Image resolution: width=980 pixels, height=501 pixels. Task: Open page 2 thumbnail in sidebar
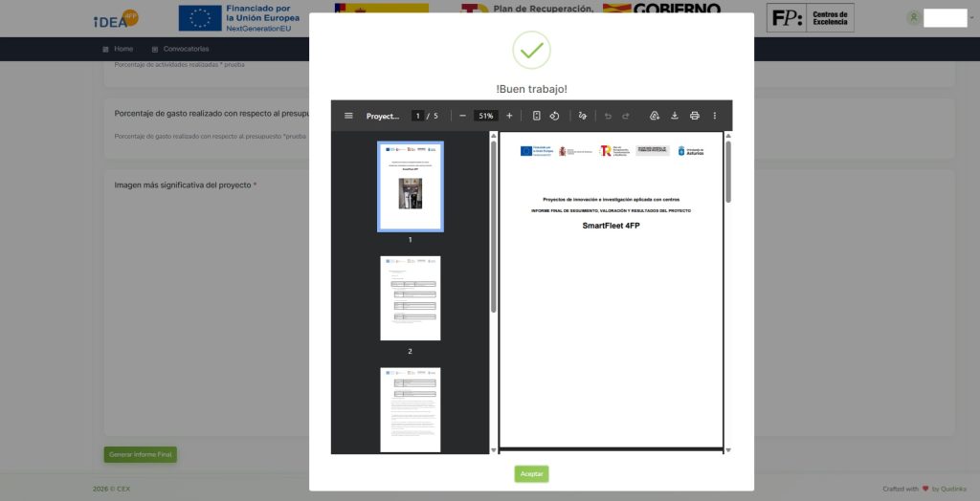coord(410,297)
